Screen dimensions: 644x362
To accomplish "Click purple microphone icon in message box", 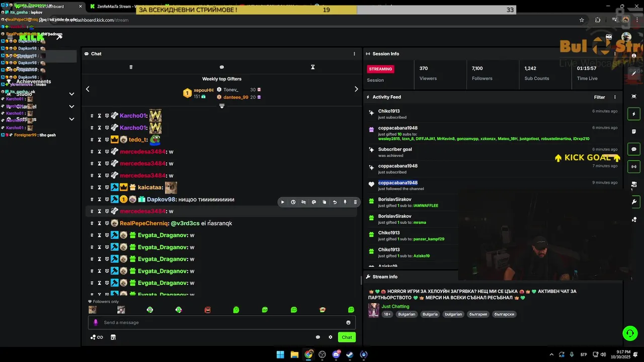I will coord(96,323).
